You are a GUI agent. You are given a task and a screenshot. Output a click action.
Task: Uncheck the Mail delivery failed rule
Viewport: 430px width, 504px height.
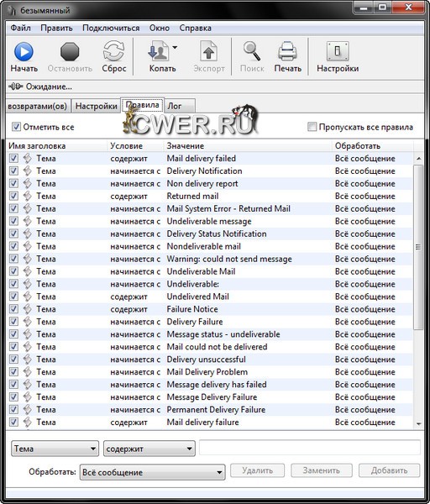pos(13,158)
